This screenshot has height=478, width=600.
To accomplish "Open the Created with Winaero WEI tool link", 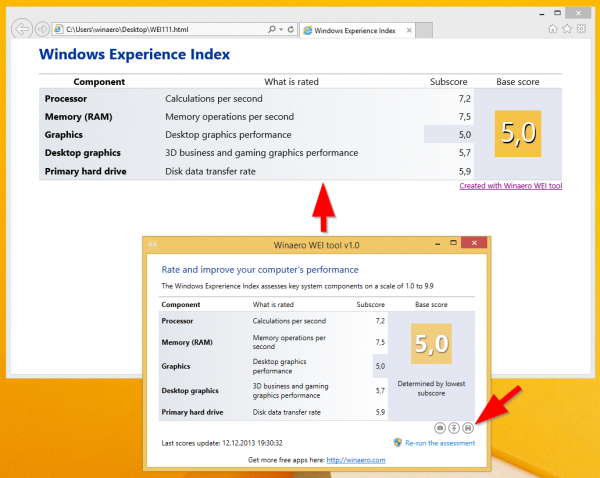I will [x=510, y=186].
